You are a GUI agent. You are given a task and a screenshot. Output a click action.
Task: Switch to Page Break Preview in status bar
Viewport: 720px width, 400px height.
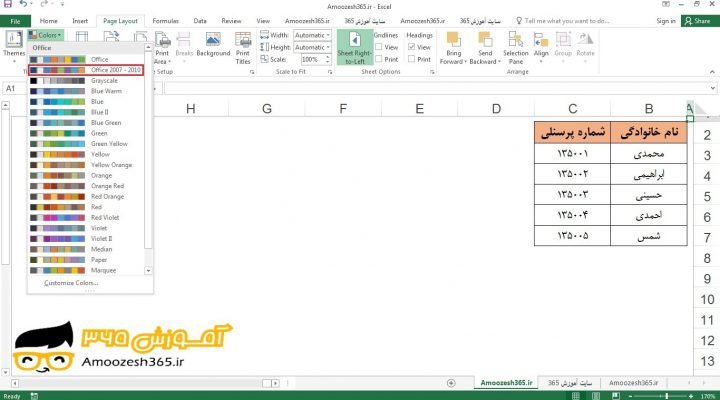click(x=616, y=396)
